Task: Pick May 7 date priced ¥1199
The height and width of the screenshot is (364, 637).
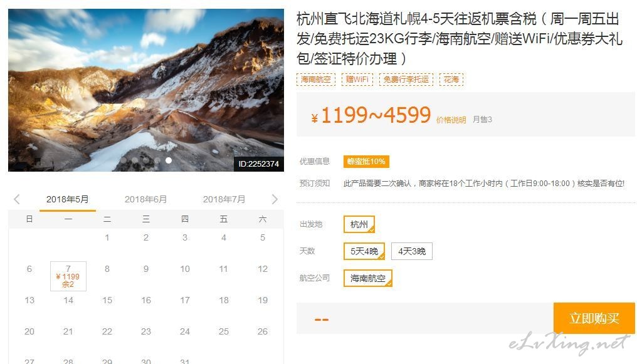Action: (x=68, y=276)
